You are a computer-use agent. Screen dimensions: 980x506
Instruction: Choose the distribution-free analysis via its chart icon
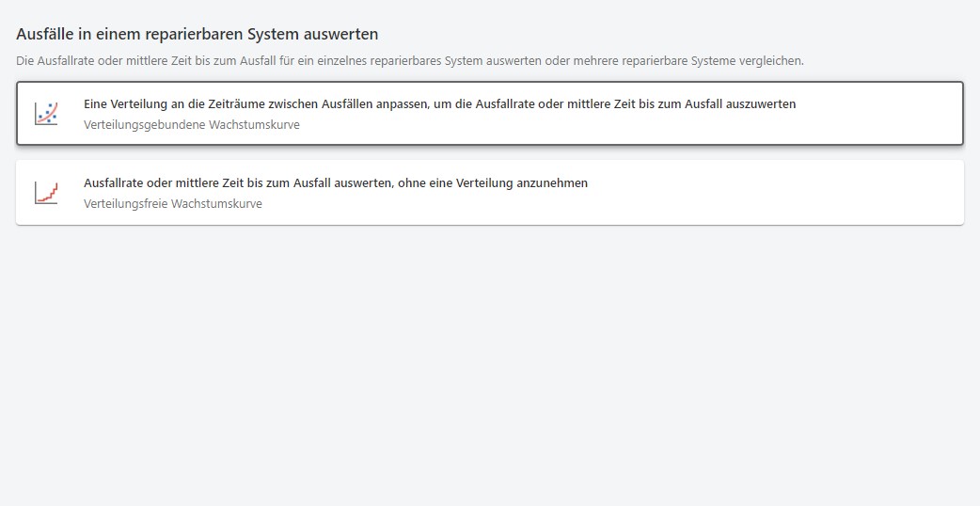[46, 193]
